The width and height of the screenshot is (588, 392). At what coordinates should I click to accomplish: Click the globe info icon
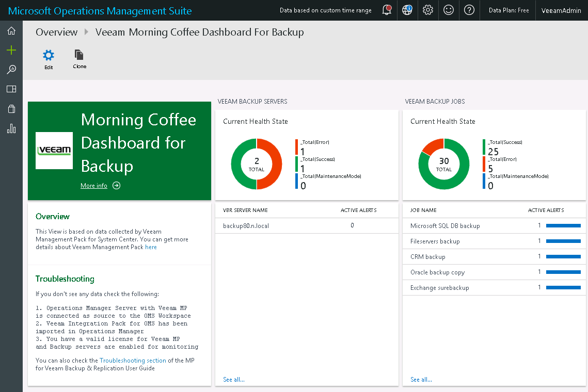[x=407, y=10]
